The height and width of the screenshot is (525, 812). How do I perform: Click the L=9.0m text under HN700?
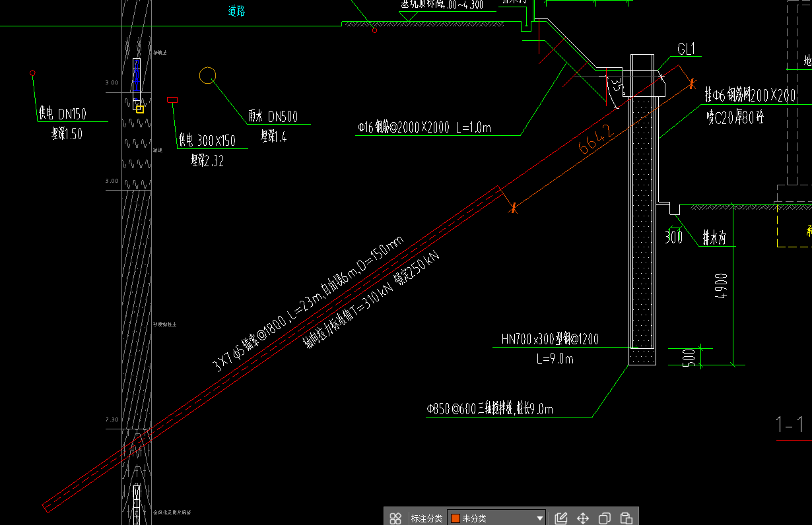pos(555,359)
